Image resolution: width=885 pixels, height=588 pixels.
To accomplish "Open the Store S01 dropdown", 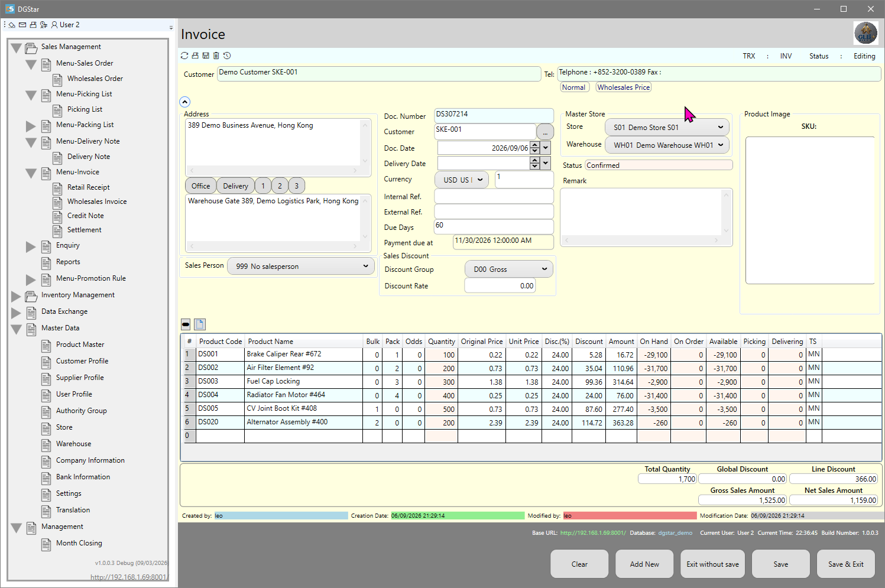I will [667, 127].
